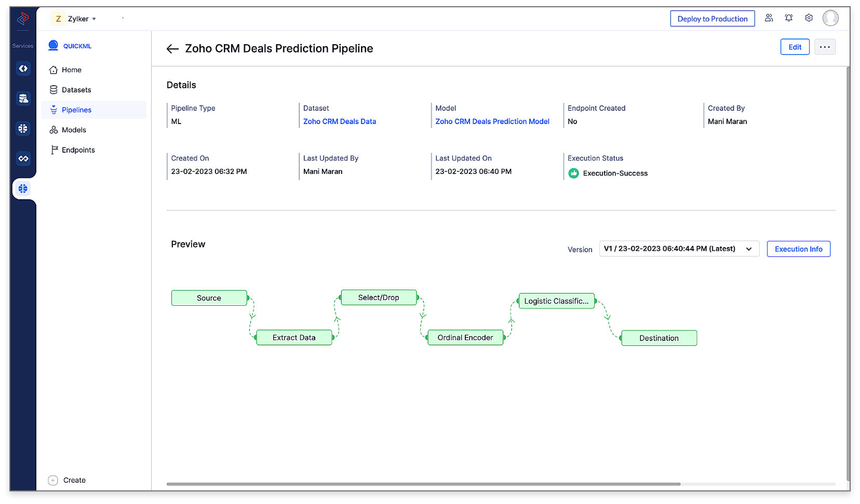Click the Models icon in sidebar
Screen dimensions: 860x504
[x=53, y=130]
